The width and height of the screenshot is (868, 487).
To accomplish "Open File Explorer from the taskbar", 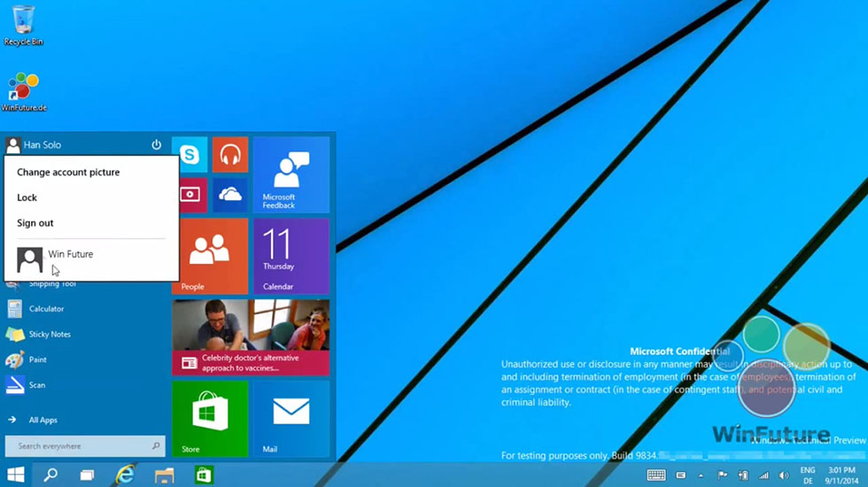I will coord(164,475).
